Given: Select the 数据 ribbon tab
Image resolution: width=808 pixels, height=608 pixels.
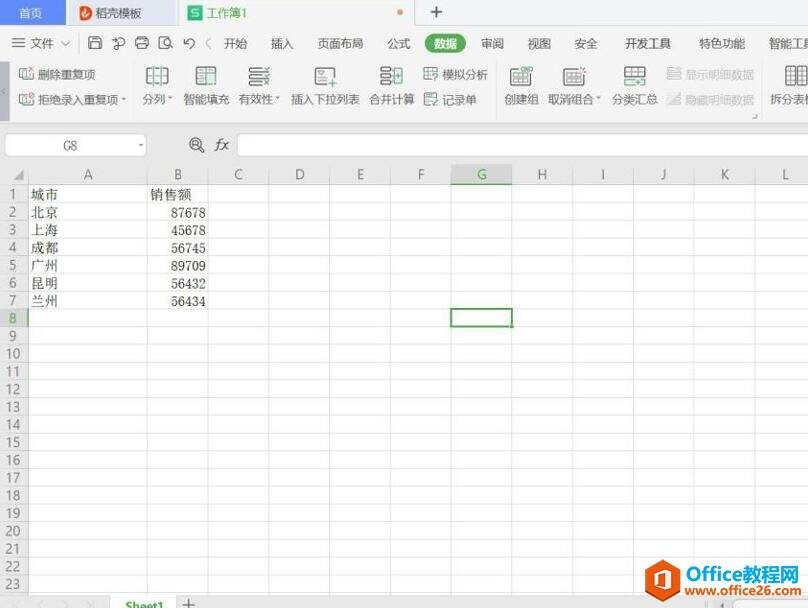Looking at the screenshot, I should pos(445,43).
